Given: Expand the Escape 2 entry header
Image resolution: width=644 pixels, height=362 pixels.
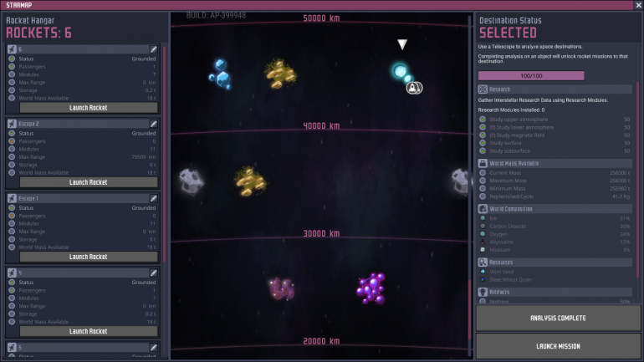Looking at the screenshot, I should point(83,124).
